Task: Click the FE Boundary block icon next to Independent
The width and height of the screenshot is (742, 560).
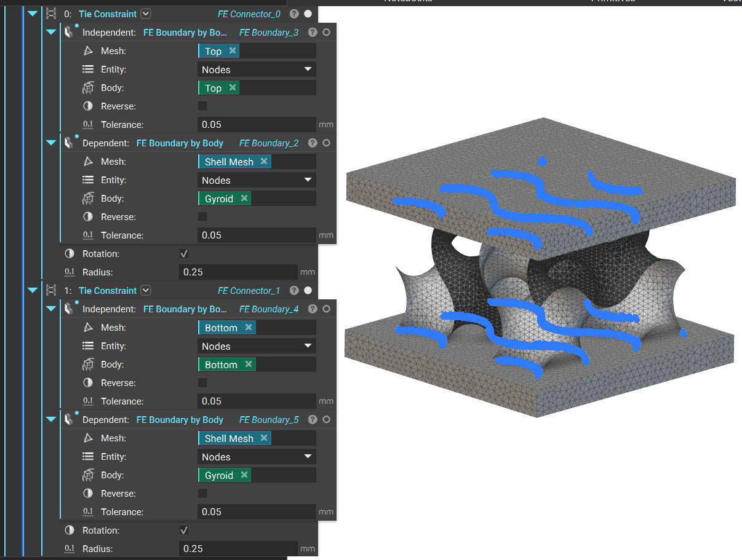Action: (x=68, y=32)
